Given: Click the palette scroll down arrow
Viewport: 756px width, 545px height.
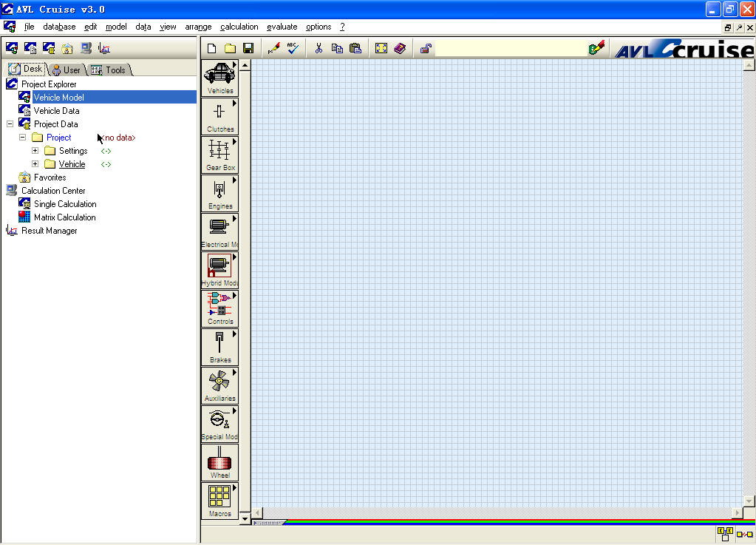Looking at the screenshot, I should pos(245,519).
